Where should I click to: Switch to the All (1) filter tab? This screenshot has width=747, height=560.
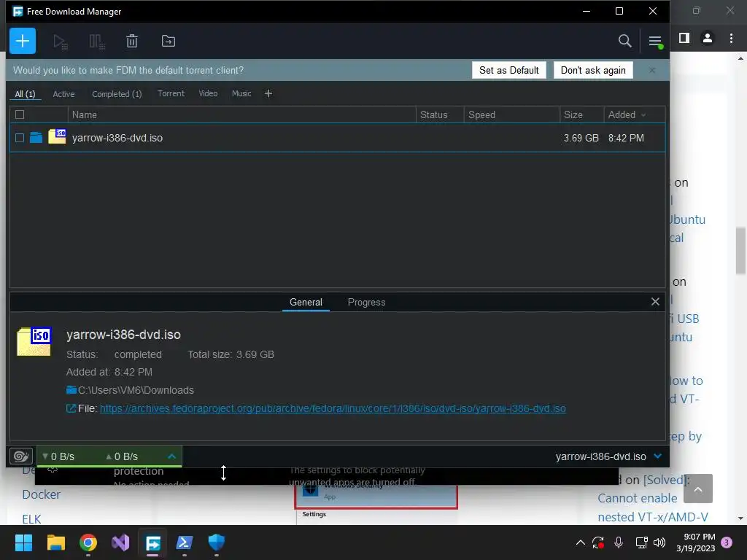[x=25, y=94]
